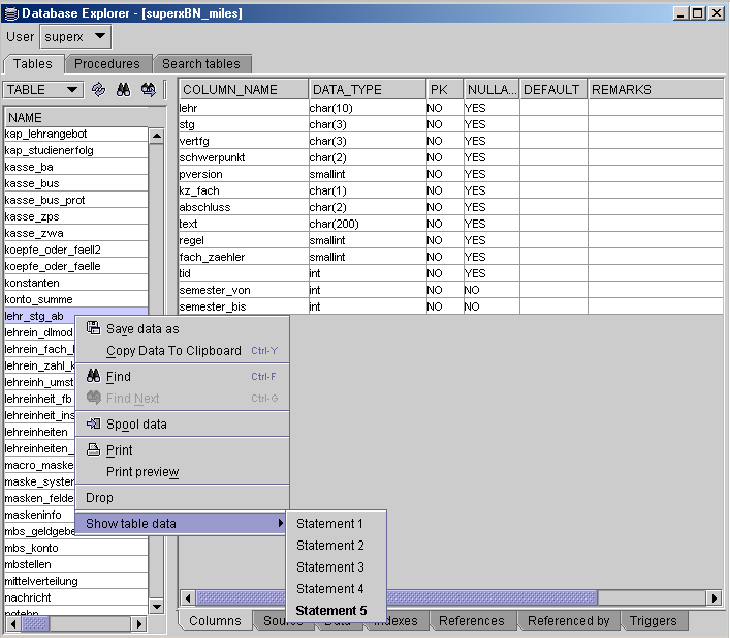730x638 pixels.
Task: Choose Find in the context menu
Action: coord(182,376)
